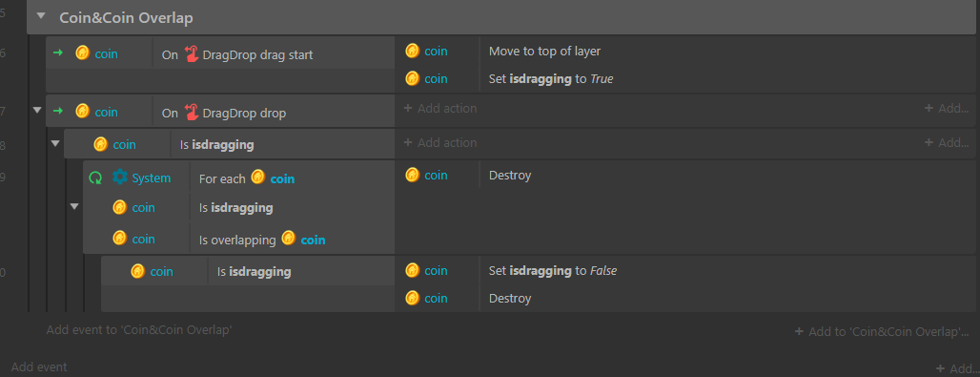Collapse the first Is isdragging sub-event

click(55, 144)
